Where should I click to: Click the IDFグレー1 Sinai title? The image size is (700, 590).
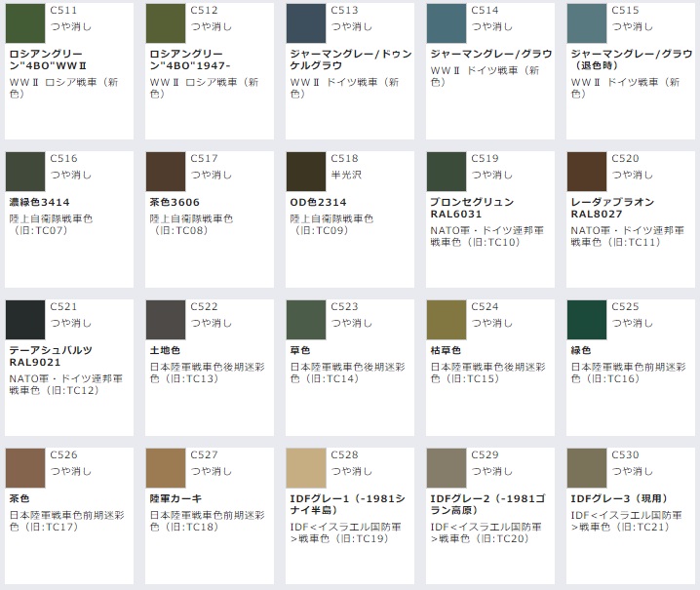click(348, 505)
